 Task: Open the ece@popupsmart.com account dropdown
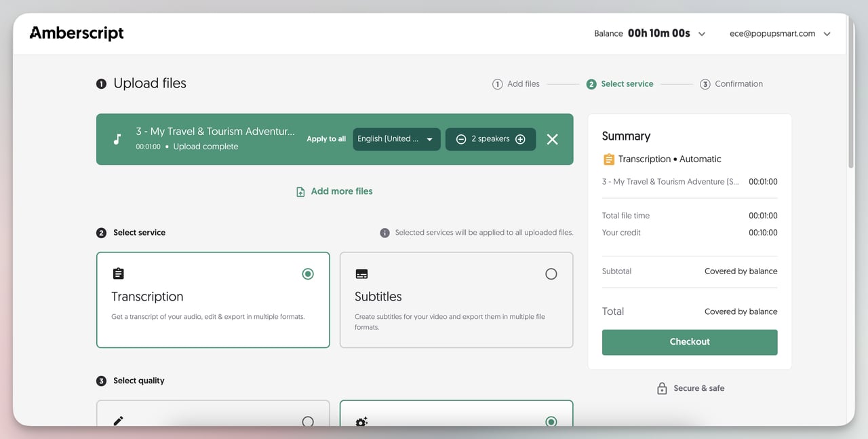[827, 33]
